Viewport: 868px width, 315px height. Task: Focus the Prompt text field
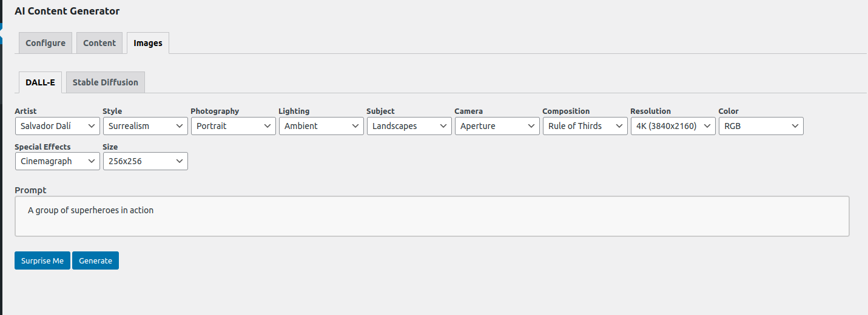(432, 216)
